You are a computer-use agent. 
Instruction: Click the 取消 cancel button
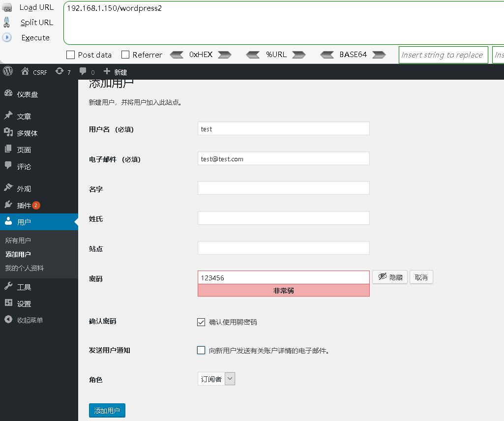421,277
